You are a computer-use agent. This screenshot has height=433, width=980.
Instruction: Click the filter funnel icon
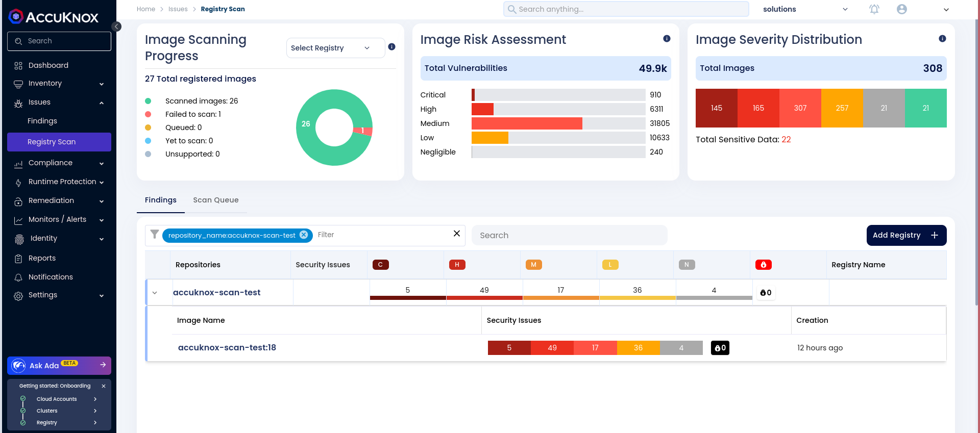coord(155,234)
